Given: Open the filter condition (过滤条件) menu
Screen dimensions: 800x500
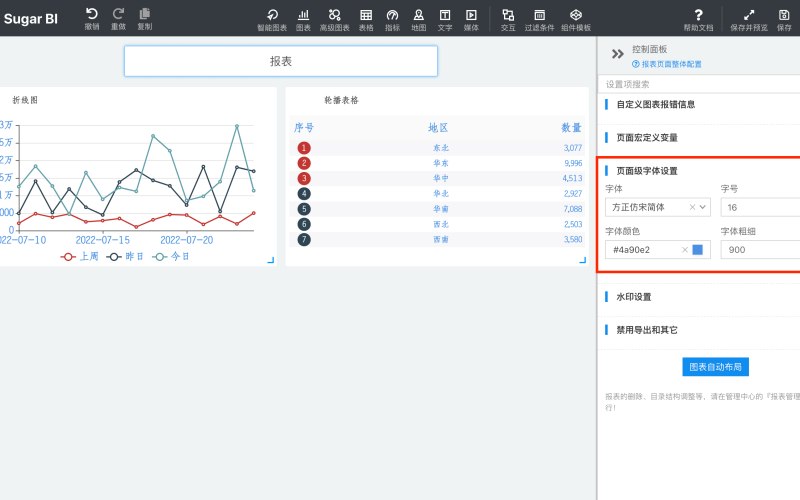Looking at the screenshot, I should pos(539,20).
